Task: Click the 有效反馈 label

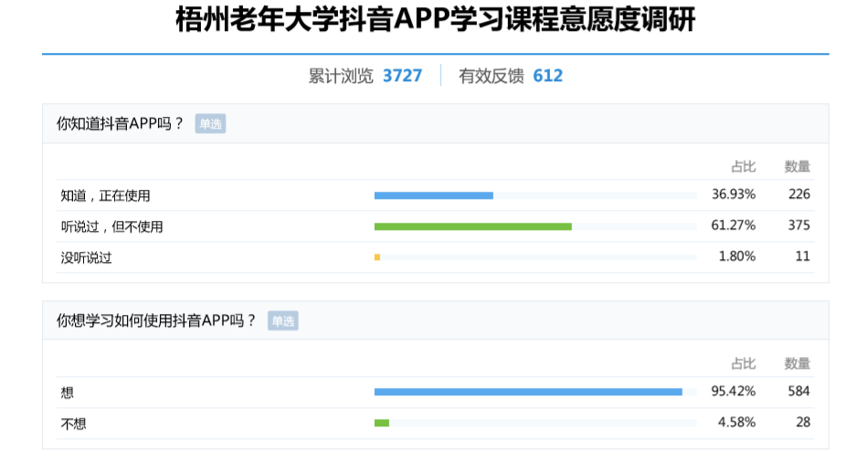Action: pyautogui.click(x=491, y=76)
